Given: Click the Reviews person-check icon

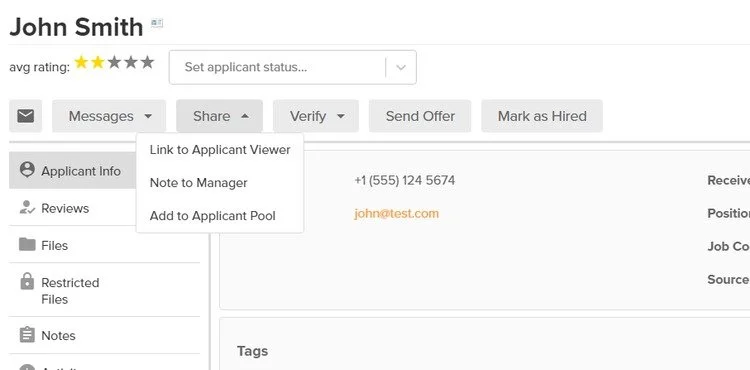Looking at the screenshot, I should 27,207.
